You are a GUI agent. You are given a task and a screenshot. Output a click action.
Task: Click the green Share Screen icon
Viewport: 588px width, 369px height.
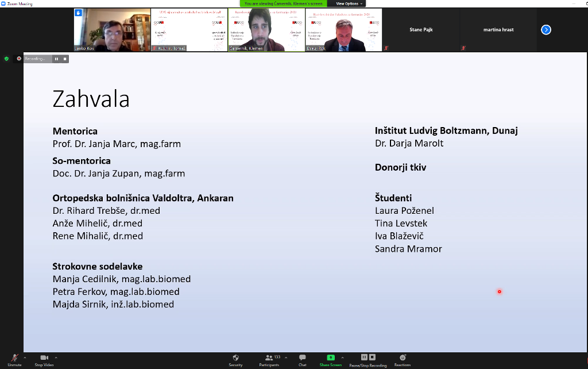(331, 358)
